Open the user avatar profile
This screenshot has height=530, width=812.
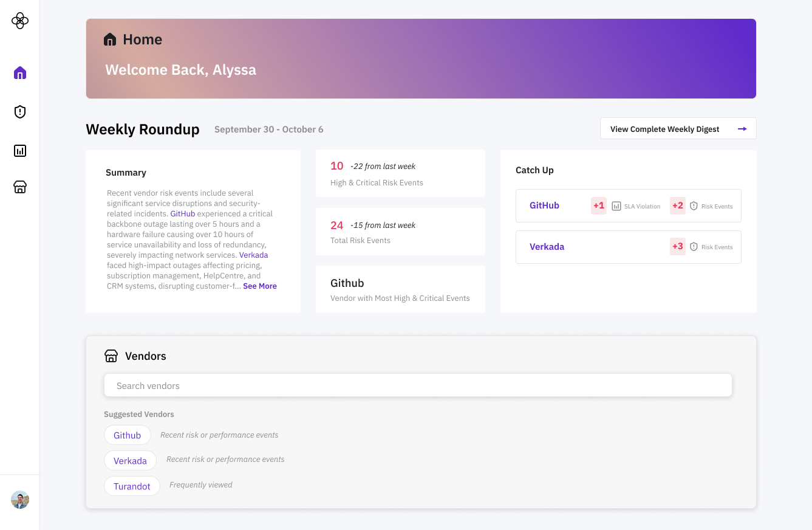tap(20, 500)
